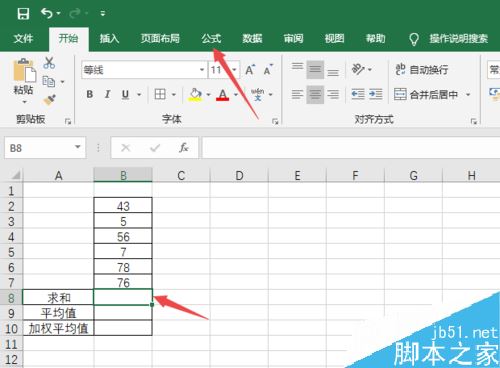
Task: Align text left
Action: (297, 94)
